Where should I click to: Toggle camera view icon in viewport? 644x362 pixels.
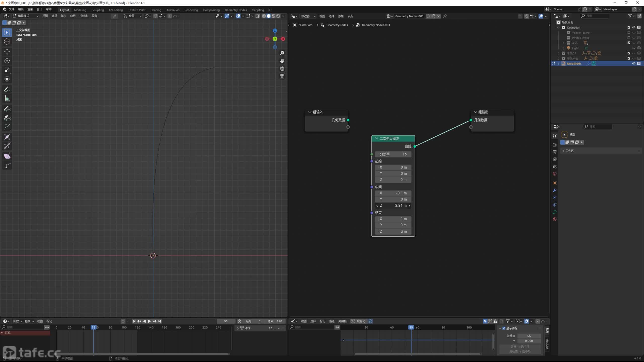282,69
